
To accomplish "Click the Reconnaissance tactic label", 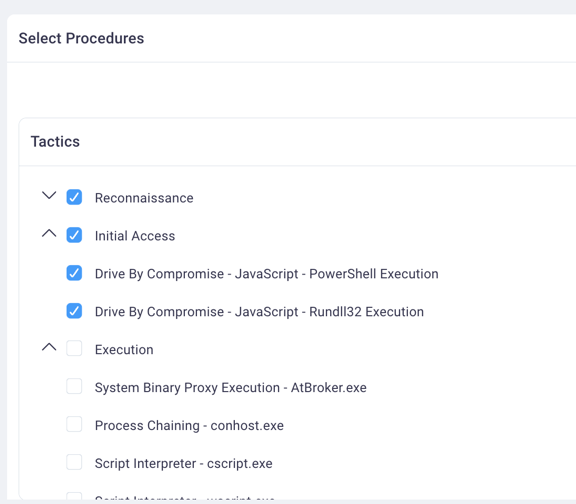I will [x=144, y=198].
